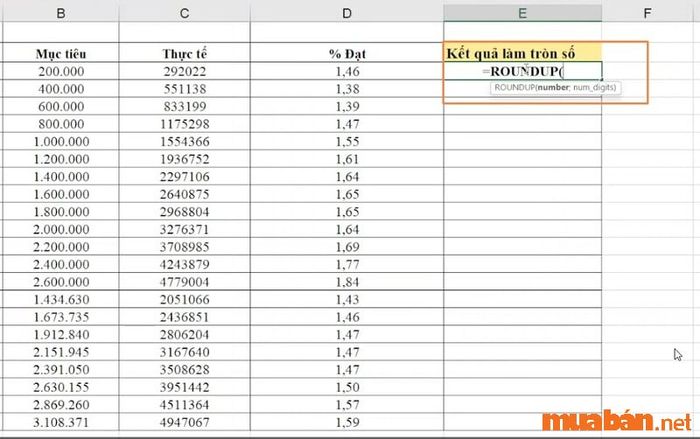700x439 pixels.
Task: Select cell with value 1.800.000
Action: pyautogui.click(x=61, y=212)
